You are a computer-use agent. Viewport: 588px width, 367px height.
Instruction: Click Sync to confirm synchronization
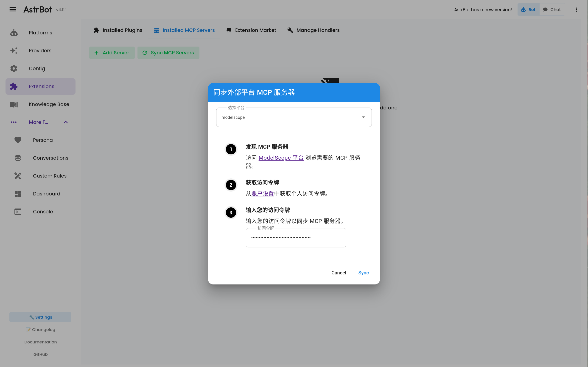tap(363, 272)
